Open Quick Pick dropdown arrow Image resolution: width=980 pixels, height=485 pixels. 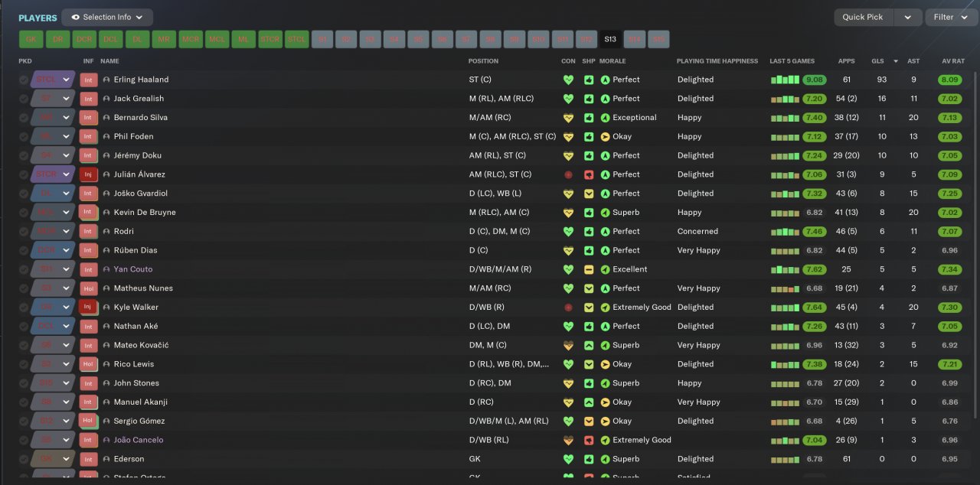pos(907,17)
